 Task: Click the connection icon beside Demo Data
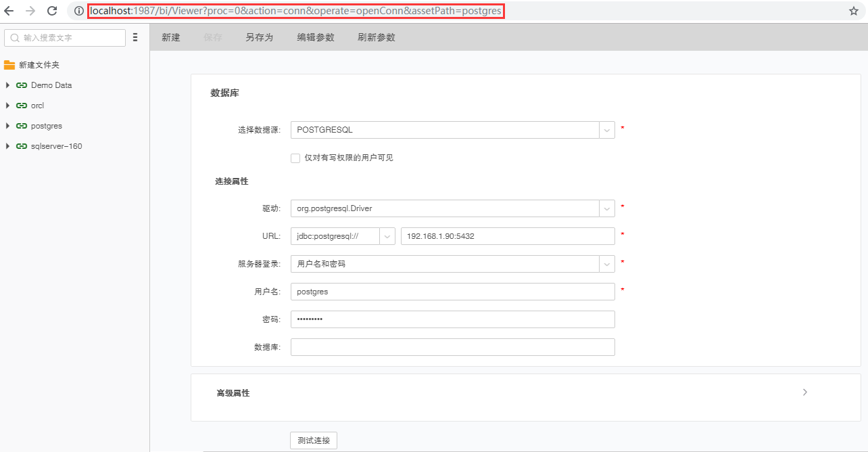point(21,85)
